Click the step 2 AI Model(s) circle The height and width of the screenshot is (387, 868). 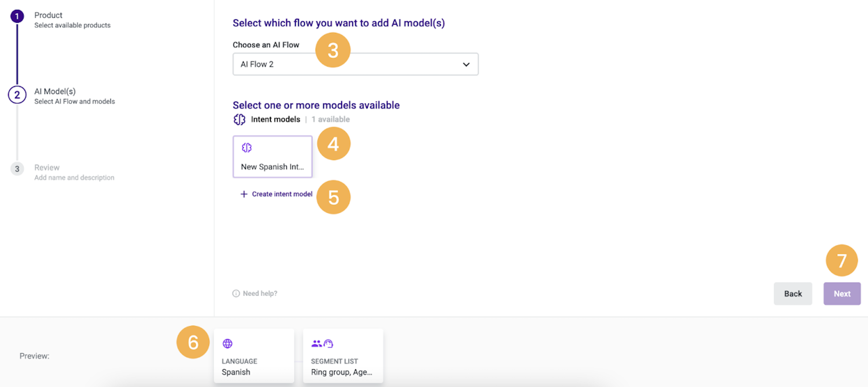17,95
